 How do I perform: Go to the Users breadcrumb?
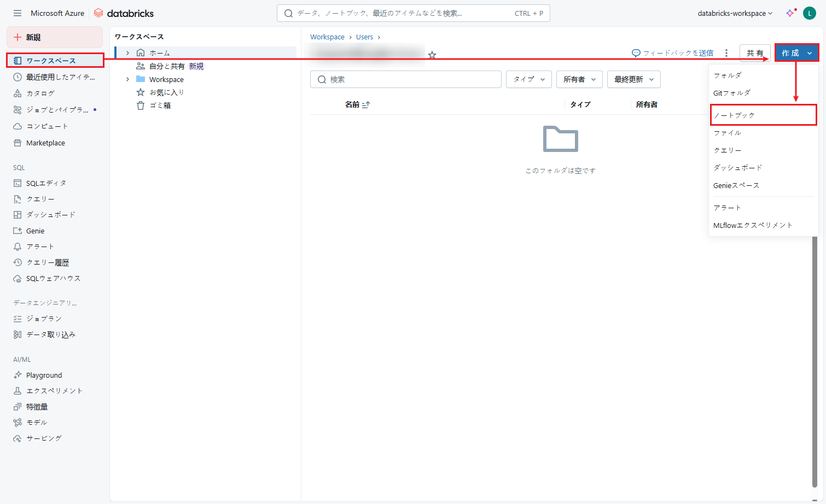coord(364,37)
